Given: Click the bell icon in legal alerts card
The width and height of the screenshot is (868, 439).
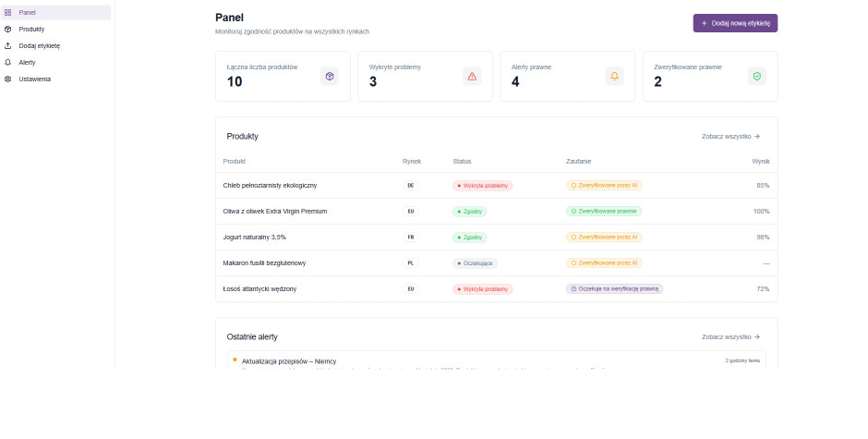Looking at the screenshot, I should (x=614, y=77).
